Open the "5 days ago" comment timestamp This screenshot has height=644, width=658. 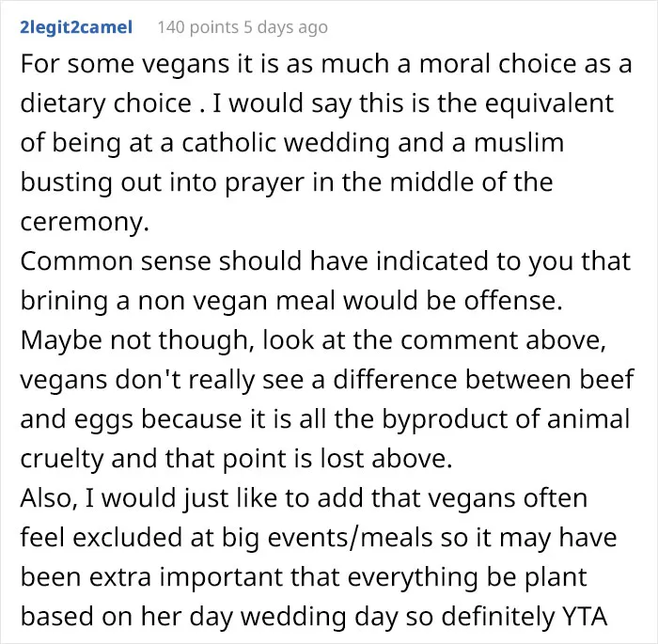[286, 27]
